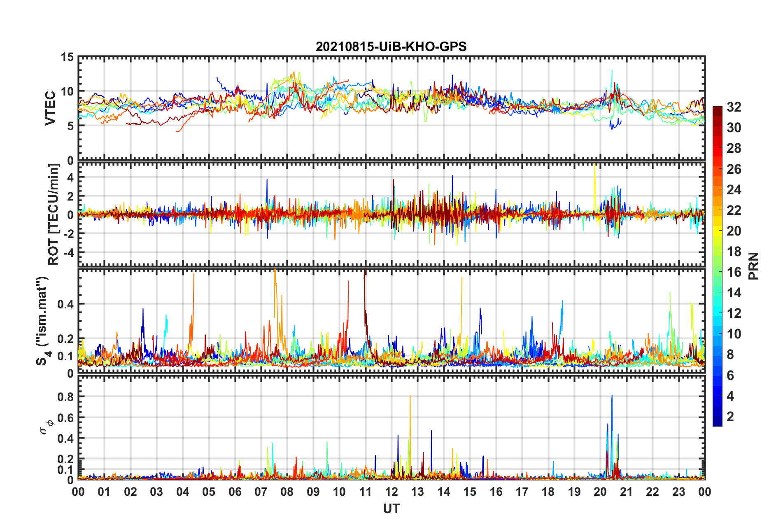Click x-axis tick label 23
Screen dimensions: 783x532
tap(679, 492)
